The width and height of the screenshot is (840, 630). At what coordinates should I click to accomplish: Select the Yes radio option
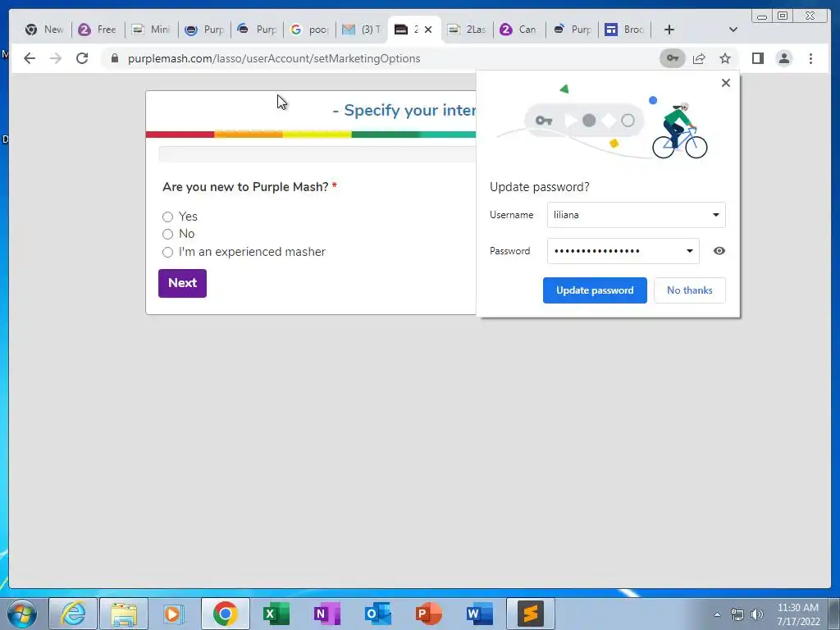167,217
